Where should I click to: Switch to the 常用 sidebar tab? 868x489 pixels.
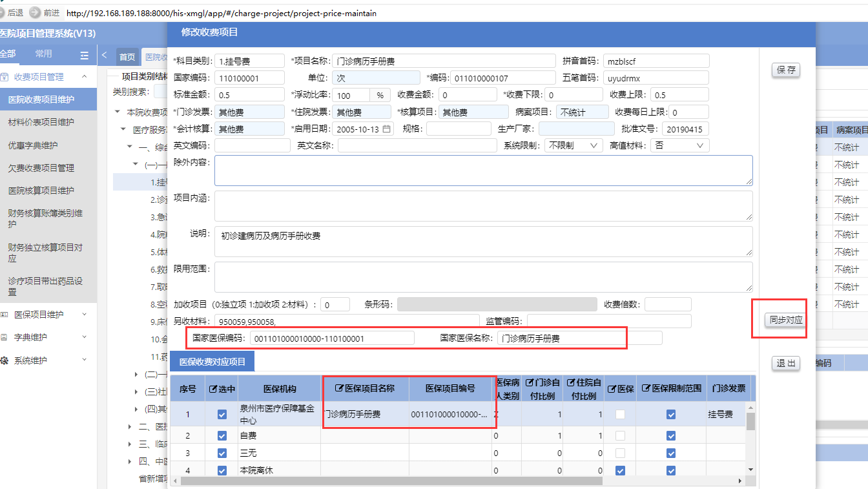tap(44, 54)
